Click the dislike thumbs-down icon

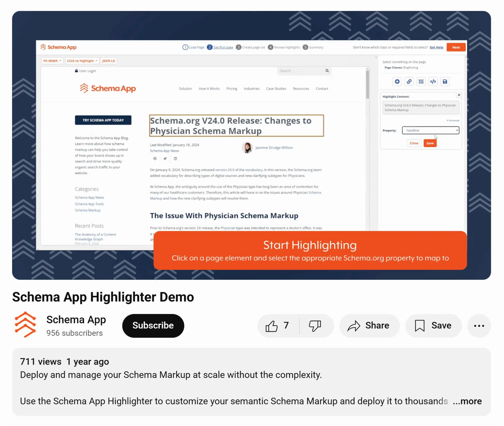coord(315,326)
